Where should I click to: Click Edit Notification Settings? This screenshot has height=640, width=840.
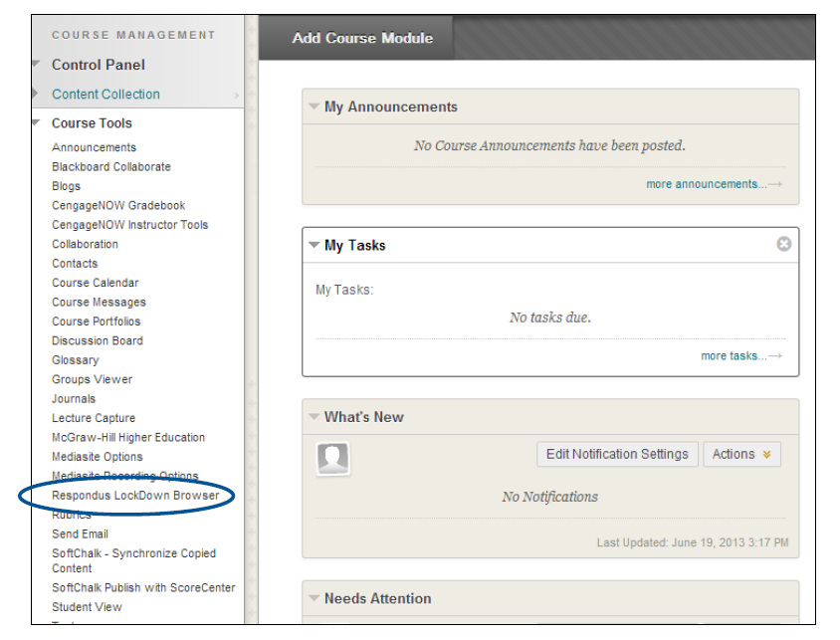click(617, 454)
